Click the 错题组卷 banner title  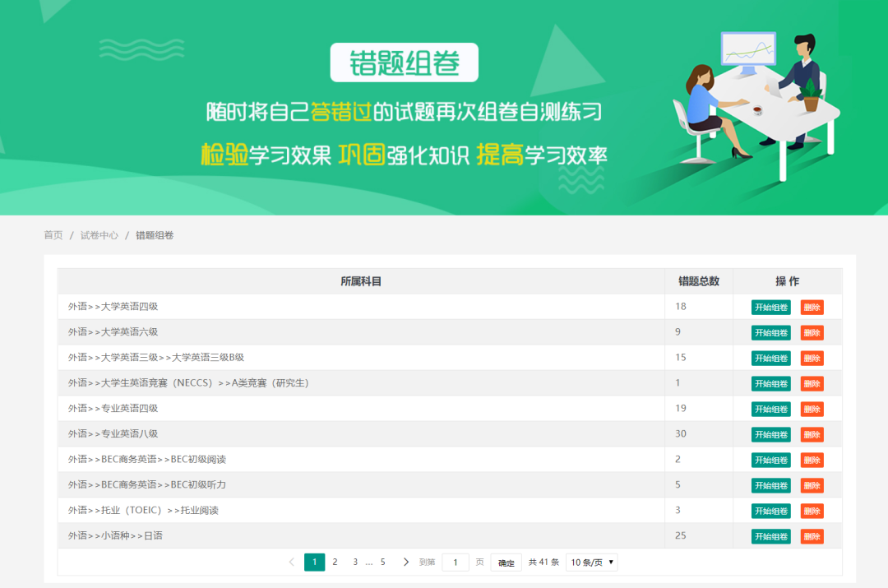404,63
